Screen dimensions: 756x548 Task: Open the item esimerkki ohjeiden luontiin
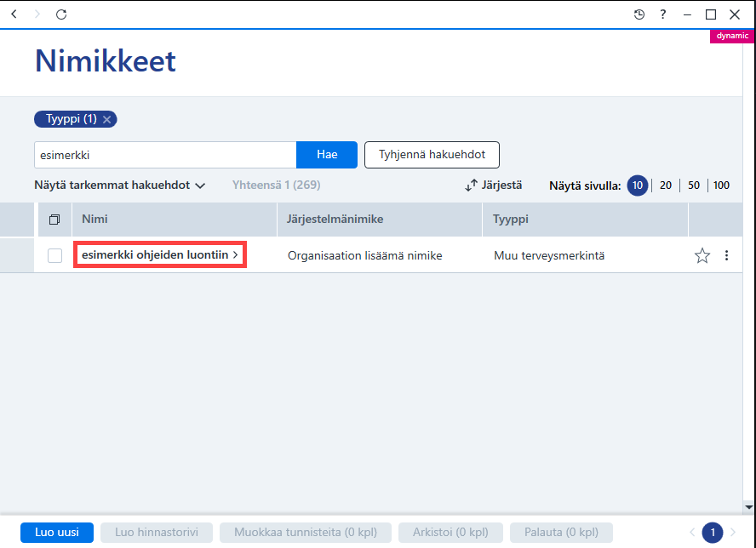(159, 254)
